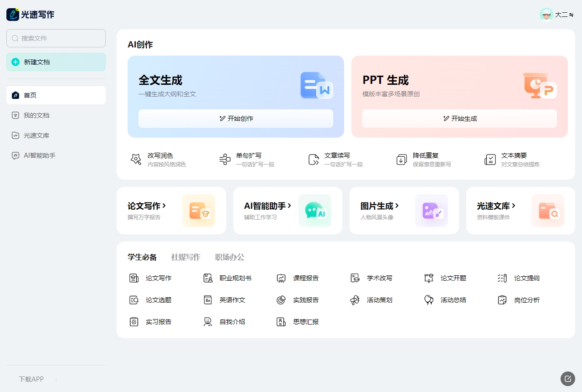Click 开始生成 under PPT 生成
582x392 pixels.
(x=459, y=119)
